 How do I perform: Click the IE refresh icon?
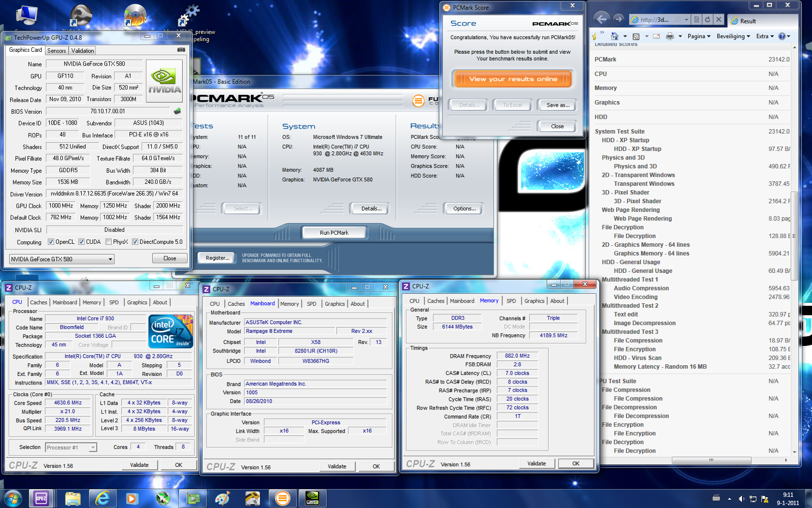[x=707, y=20]
